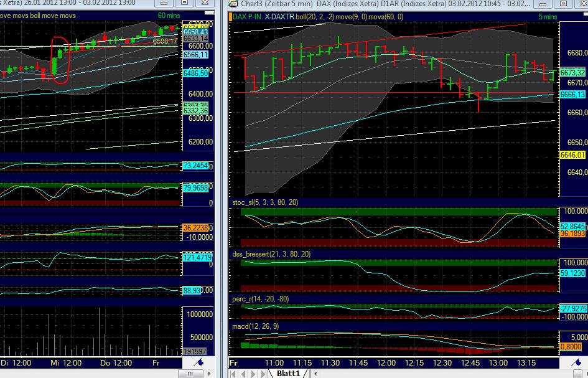Go to next sheet with the arrow
This screenshot has width=588, height=378.
(254, 374)
